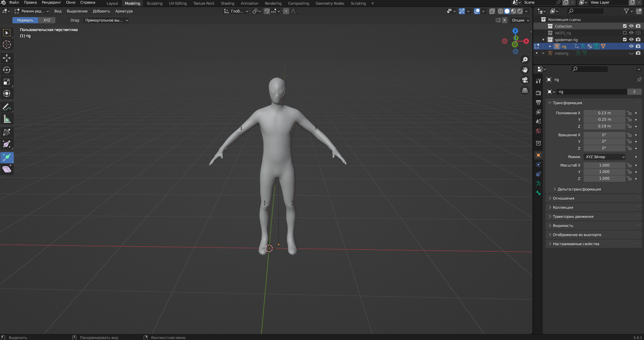Switch to Sculpting workspace tab
The height and width of the screenshot is (340, 644).
click(155, 3)
